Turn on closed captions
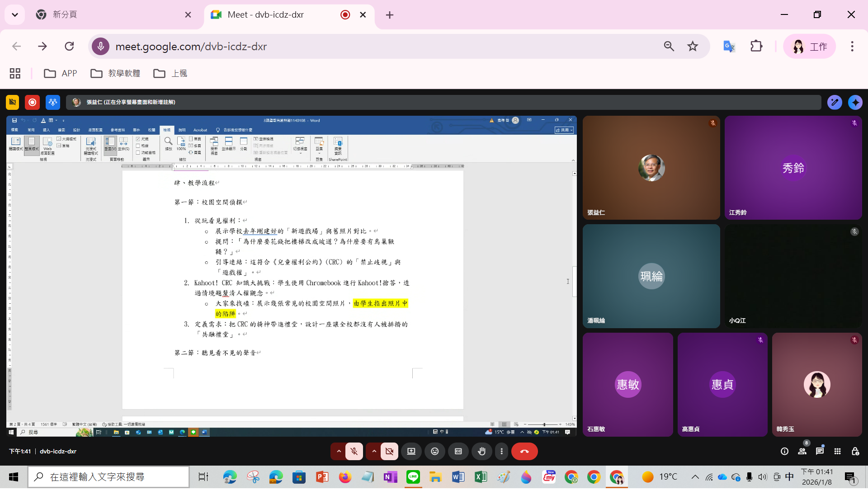This screenshot has width=868, height=490. (x=458, y=452)
